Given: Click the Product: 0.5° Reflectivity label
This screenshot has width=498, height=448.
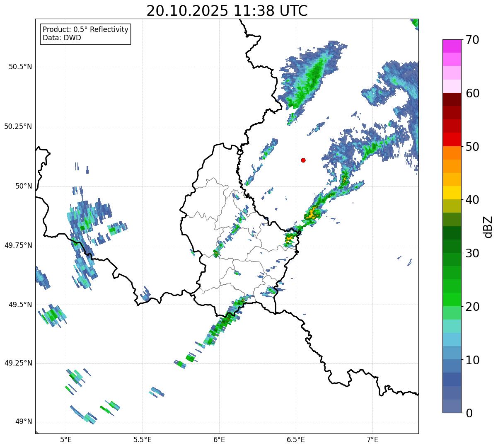Looking at the screenshot, I should click(x=86, y=30).
